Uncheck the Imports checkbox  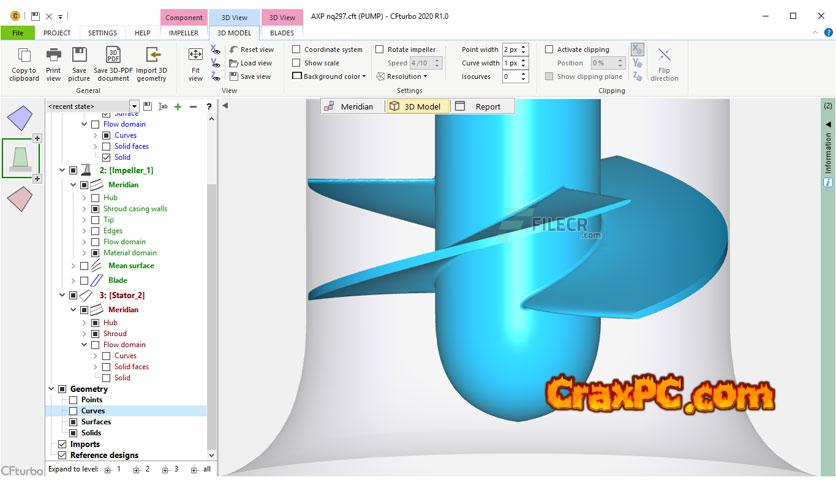pos(62,443)
